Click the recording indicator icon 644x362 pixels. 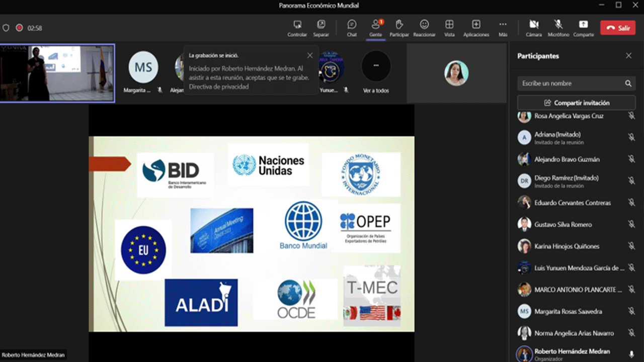(x=19, y=28)
